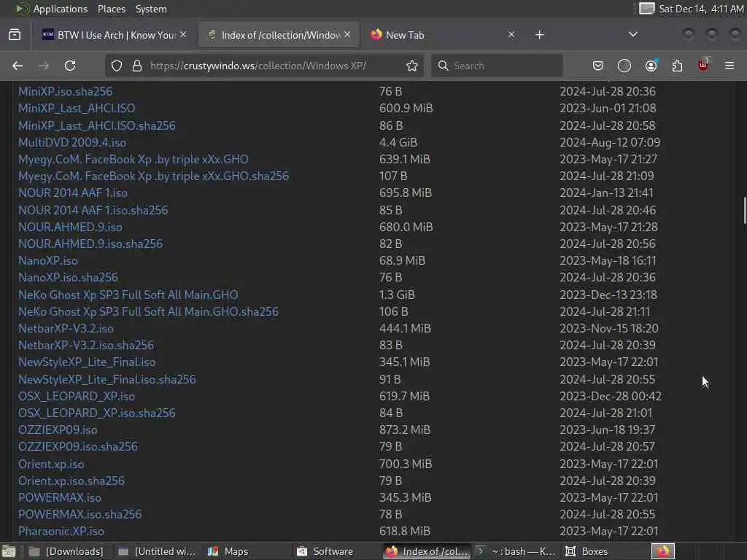Image resolution: width=747 pixels, height=560 pixels.
Task: Open NanoXP.iso.sha256 checksum link
Action: pos(68,277)
